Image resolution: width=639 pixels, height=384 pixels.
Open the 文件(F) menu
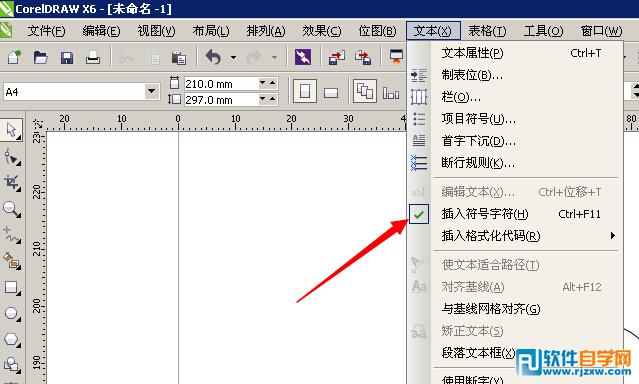tap(46, 31)
